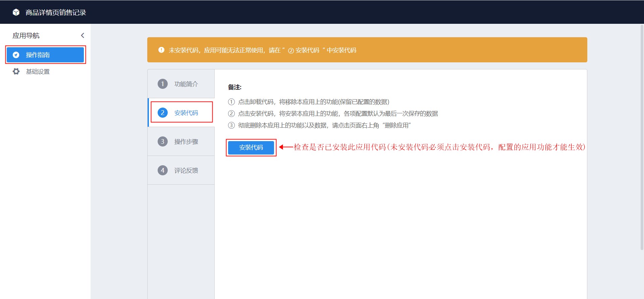The height and width of the screenshot is (299, 644).
Task: Switch to the 功能简介 step tab
Action: click(x=181, y=84)
